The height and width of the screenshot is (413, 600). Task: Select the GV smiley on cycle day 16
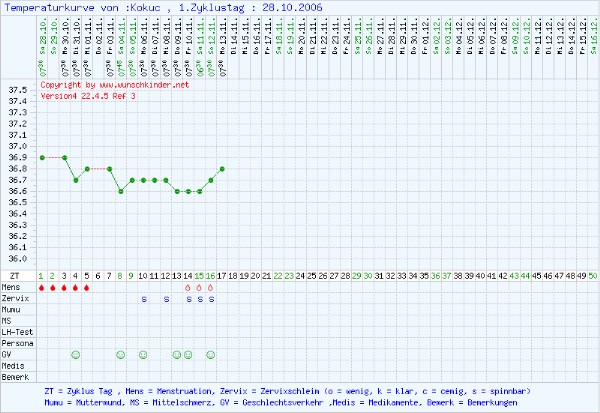(x=211, y=354)
